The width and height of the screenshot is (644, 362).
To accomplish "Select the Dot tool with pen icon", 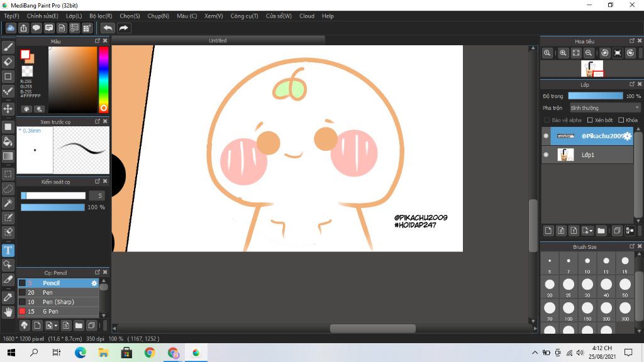I will [x=8, y=91].
